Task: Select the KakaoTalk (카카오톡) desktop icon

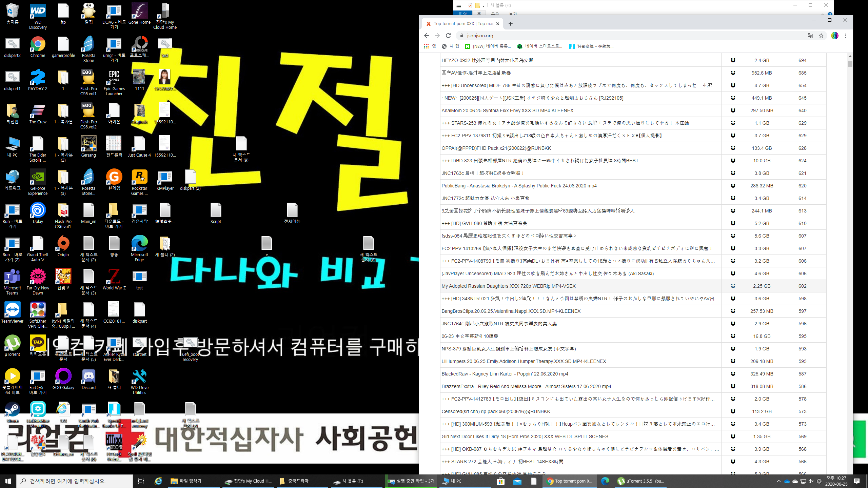Action: [x=38, y=346]
